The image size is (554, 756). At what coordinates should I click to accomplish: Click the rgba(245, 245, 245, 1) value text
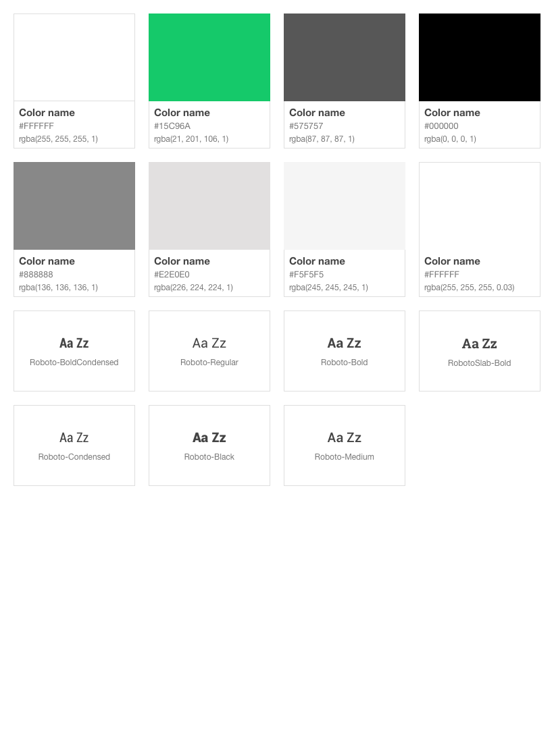pos(328,288)
